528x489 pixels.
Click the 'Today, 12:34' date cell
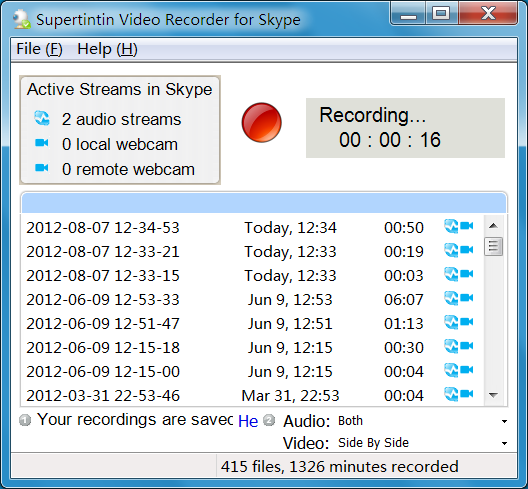point(290,228)
